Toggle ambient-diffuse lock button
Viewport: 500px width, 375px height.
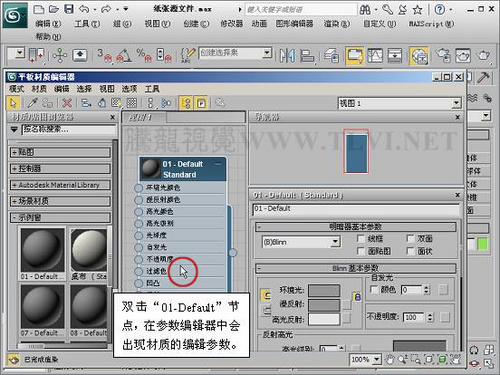click(x=357, y=296)
